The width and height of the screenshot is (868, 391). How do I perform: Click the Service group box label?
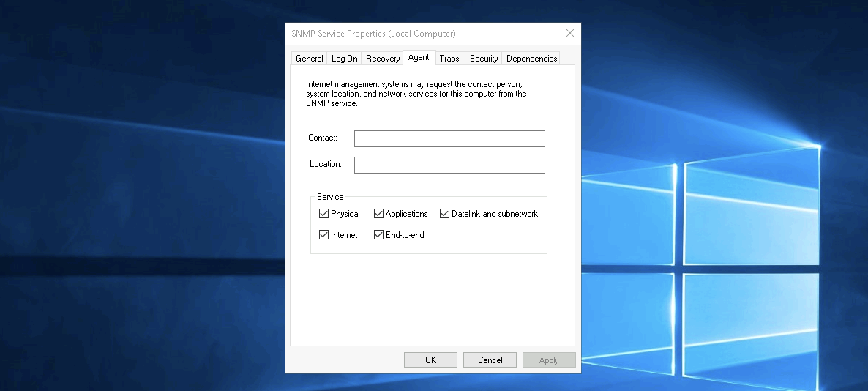click(330, 197)
